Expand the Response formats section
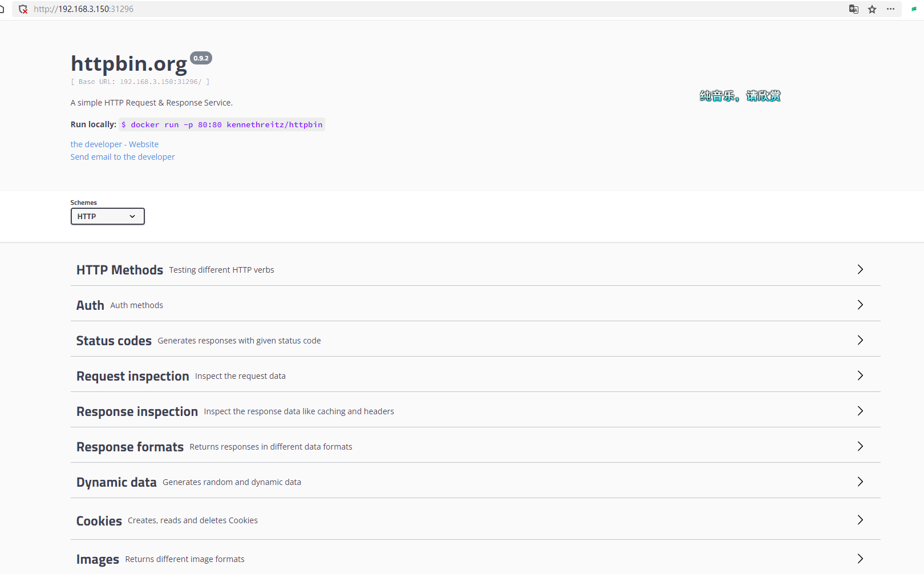924x574 pixels. pyautogui.click(x=130, y=447)
